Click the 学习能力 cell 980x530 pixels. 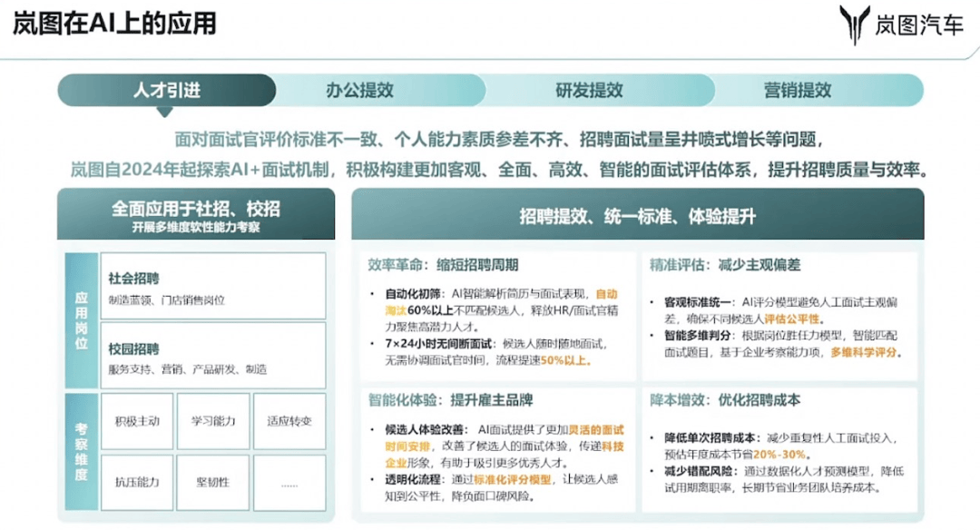(213, 421)
